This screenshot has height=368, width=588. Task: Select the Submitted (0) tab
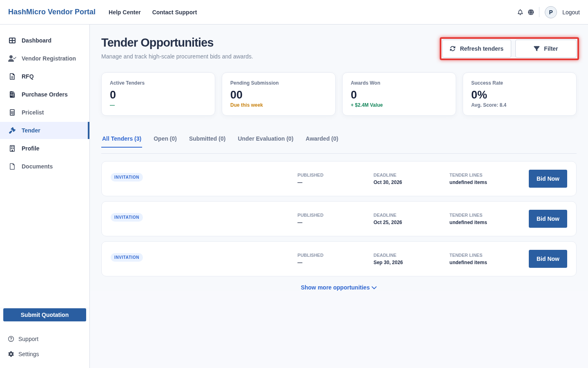coord(207,139)
